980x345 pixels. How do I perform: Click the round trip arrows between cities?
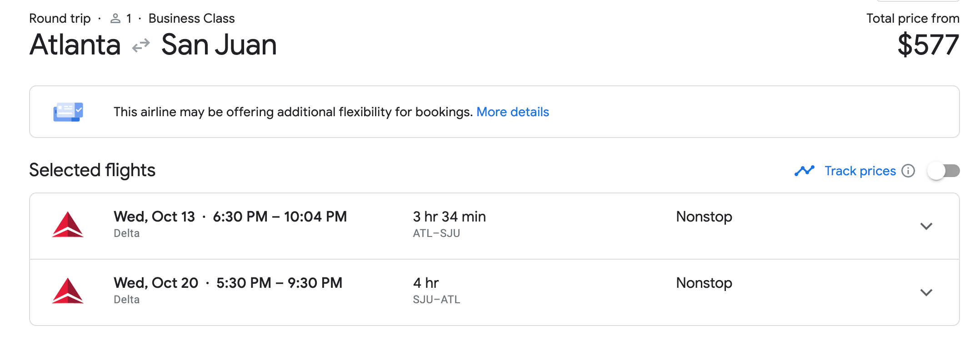tap(141, 45)
